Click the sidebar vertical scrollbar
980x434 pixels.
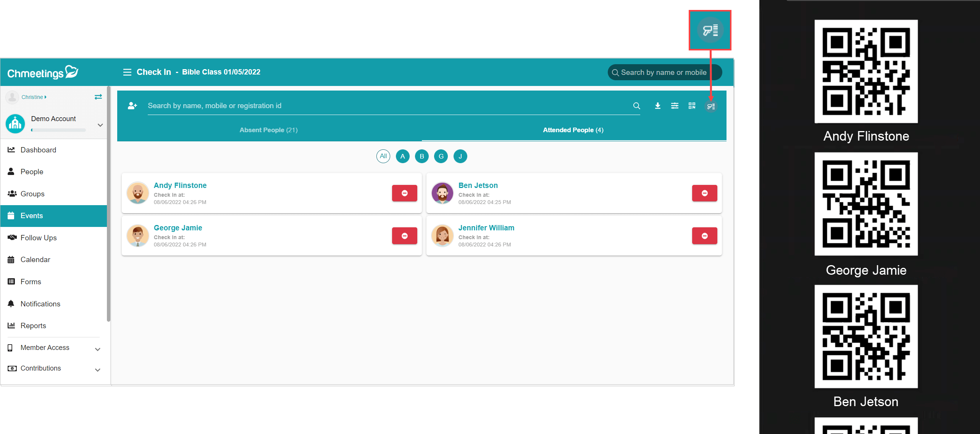(x=109, y=204)
